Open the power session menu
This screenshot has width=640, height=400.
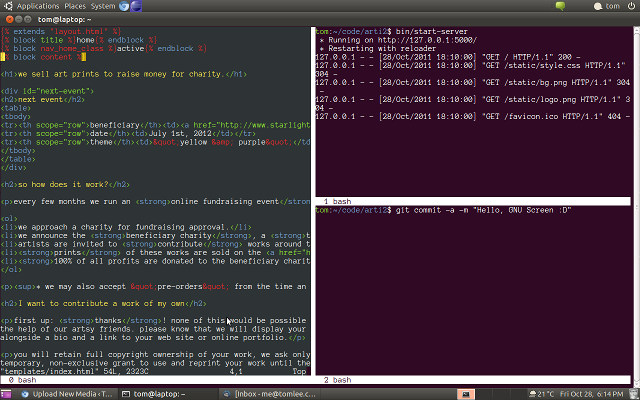coord(631,6)
